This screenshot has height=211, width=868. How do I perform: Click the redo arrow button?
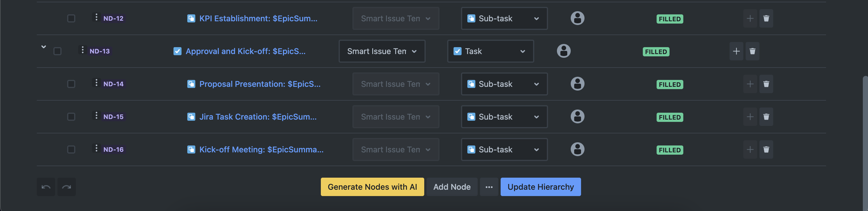(x=66, y=187)
